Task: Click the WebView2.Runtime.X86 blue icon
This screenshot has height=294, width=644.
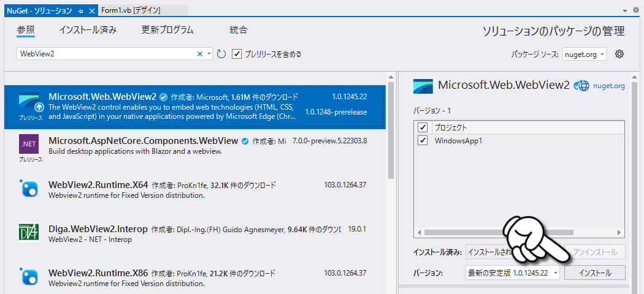Action: click(x=29, y=276)
